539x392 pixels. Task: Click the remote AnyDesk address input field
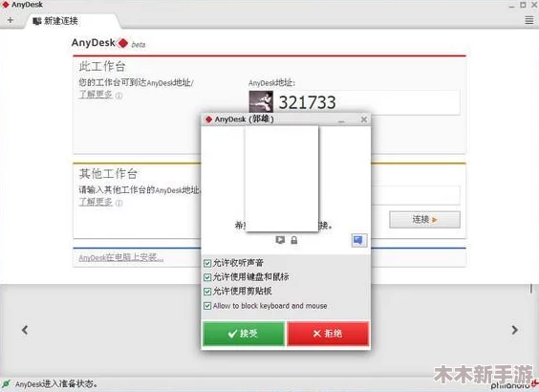click(416, 195)
